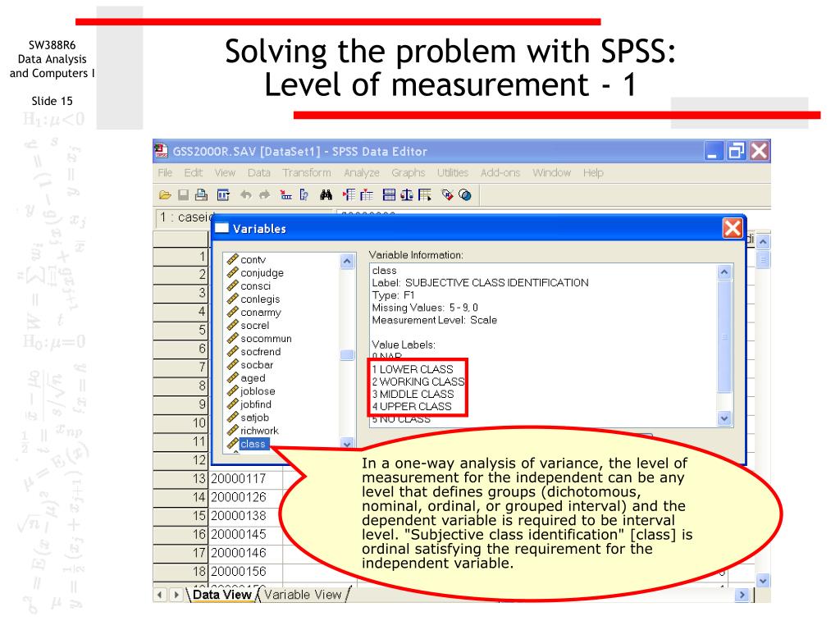The width and height of the screenshot is (840, 630).
Task: Click Variable Information scroll down arrow
Action: [724, 418]
